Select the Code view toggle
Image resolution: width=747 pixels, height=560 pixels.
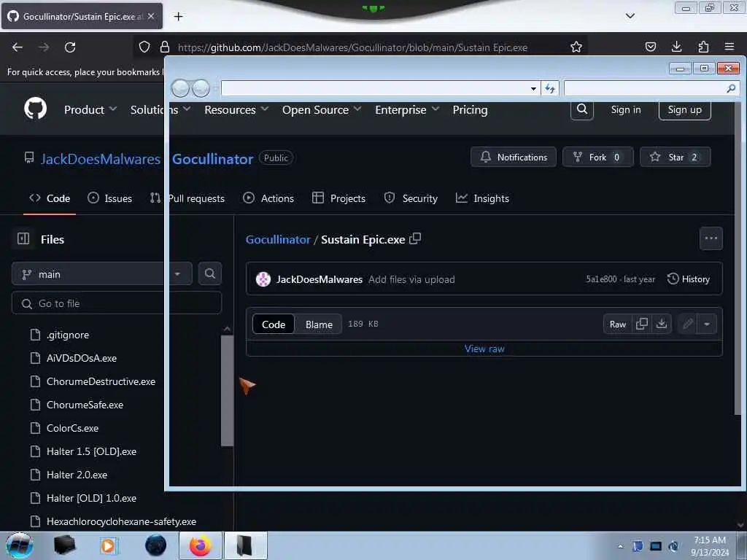point(274,324)
